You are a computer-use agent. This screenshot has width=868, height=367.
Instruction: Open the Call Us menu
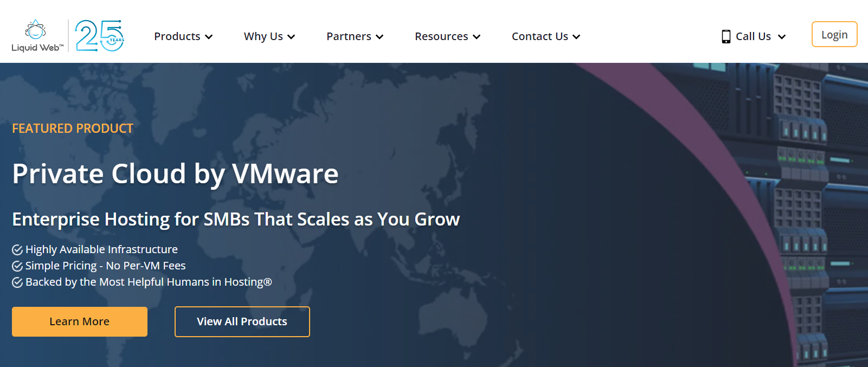754,36
